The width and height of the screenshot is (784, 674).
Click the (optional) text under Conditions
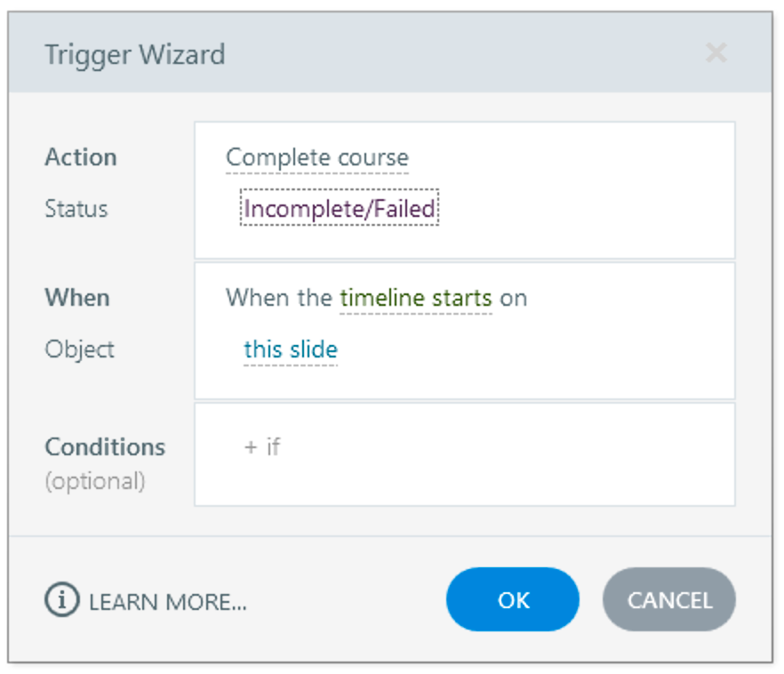[x=94, y=481]
